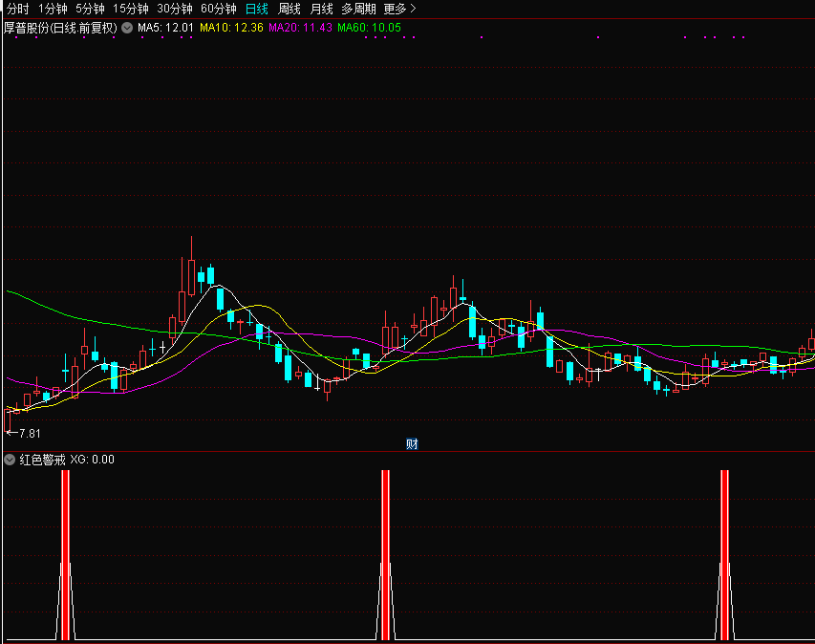Screen dimensions: 815x644
Task: Select the 5分钟 period tab
Action: tap(90, 9)
